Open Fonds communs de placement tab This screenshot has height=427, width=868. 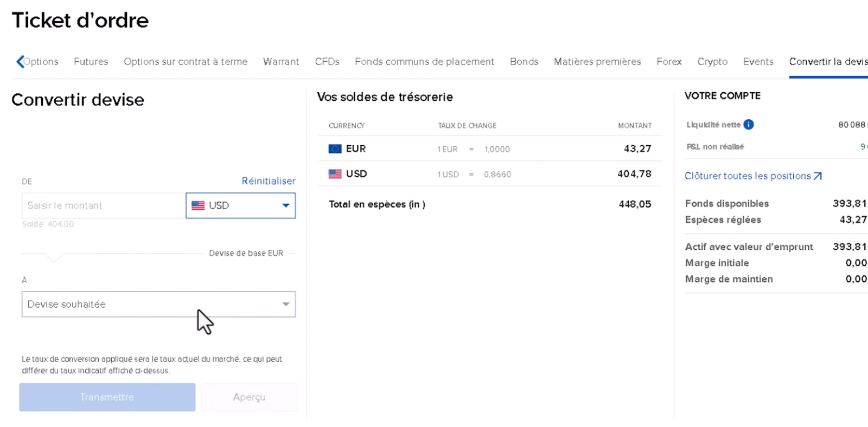click(424, 62)
